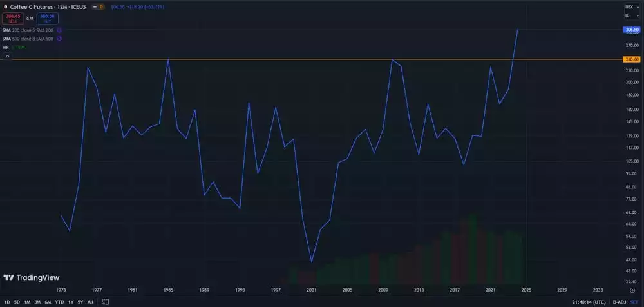Click the 21:40:14 (UTC) timezone clock
The height and width of the screenshot is (307, 644).
coord(589,302)
